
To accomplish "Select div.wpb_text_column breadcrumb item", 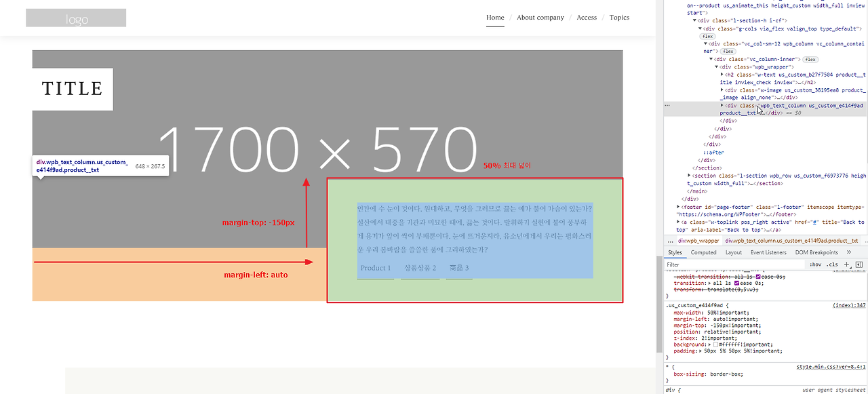I will [791, 241].
